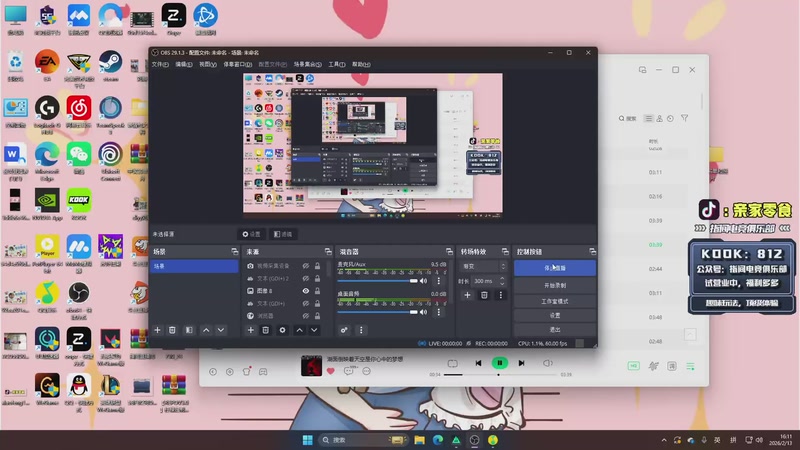This screenshot has width=800, height=450.
Task: Open 工具(T) menu in OBS
Action: pyautogui.click(x=337, y=64)
